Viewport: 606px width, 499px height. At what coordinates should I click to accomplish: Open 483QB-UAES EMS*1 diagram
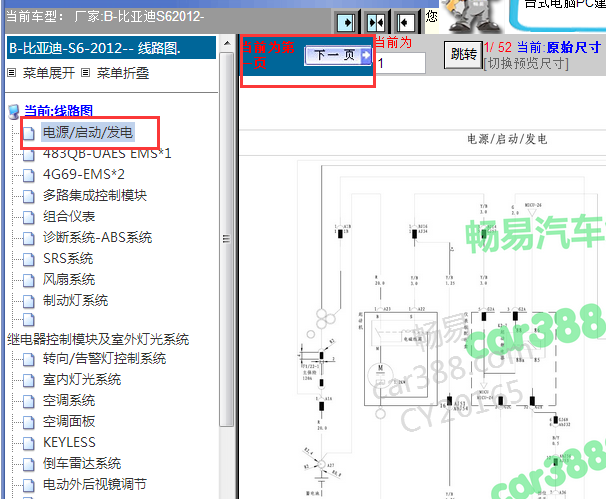(107, 153)
